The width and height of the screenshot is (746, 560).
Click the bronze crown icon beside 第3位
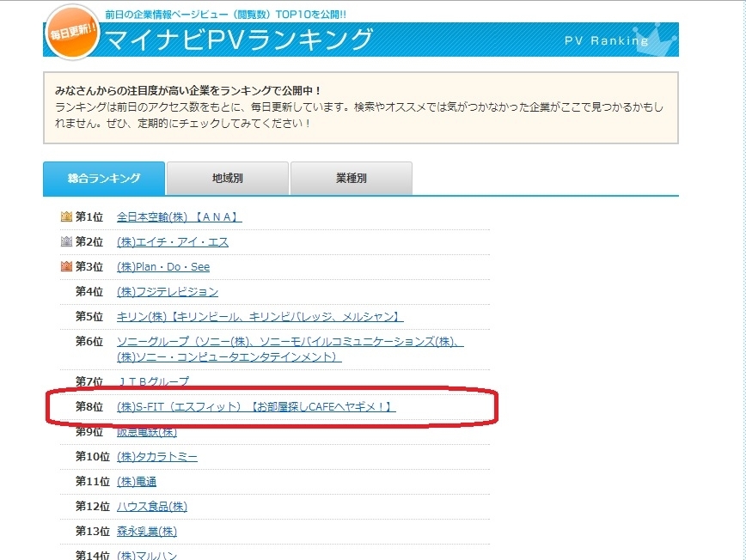point(66,266)
